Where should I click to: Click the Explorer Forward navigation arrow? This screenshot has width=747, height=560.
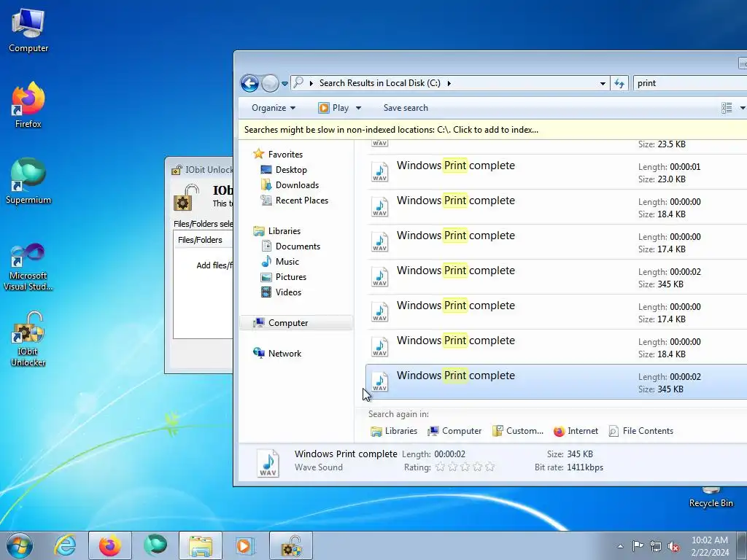[270, 83]
